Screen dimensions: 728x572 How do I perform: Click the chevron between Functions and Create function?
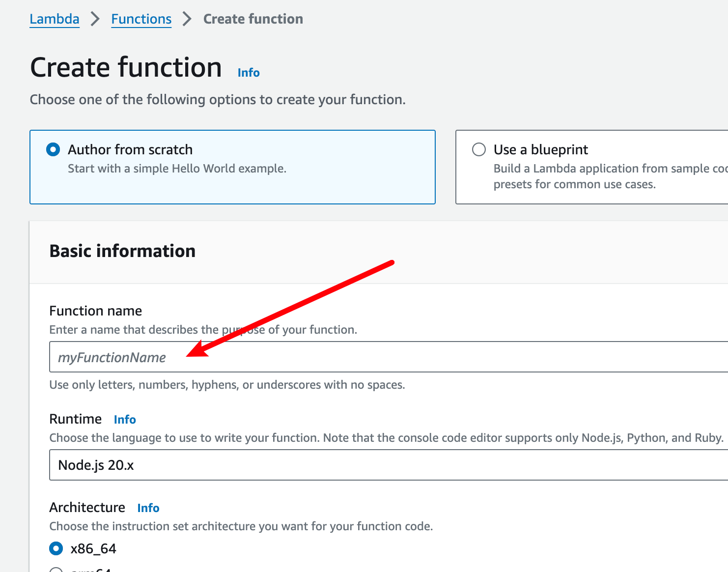tap(187, 19)
